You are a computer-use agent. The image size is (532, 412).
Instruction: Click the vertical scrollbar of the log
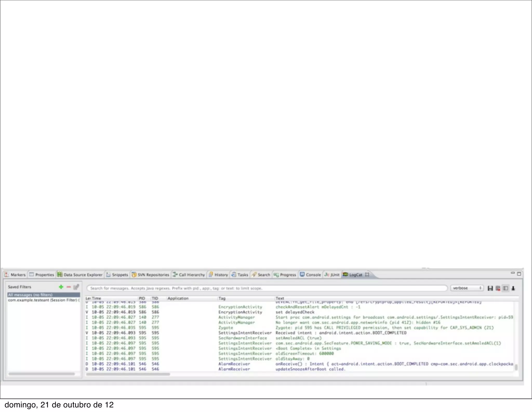tap(516, 367)
